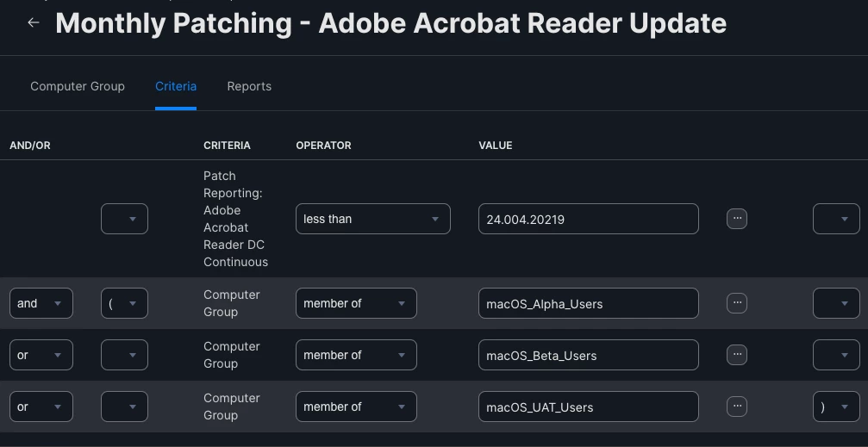Viewport: 868px width, 447px height.
Task: Open the open-parenthesis dropdown in the Alpha row
Action: [124, 303]
